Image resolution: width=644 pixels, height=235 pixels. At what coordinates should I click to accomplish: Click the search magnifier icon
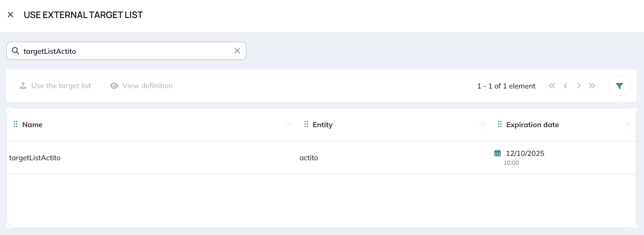15,51
